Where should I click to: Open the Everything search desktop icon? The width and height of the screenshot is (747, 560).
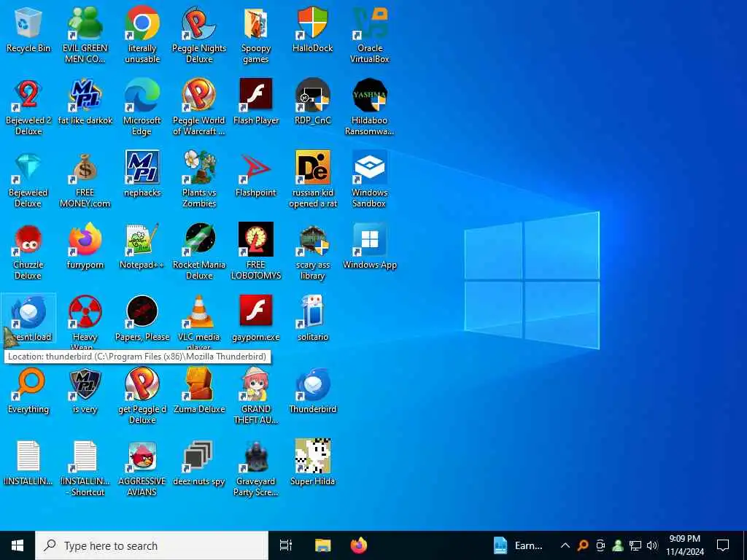click(x=28, y=392)
